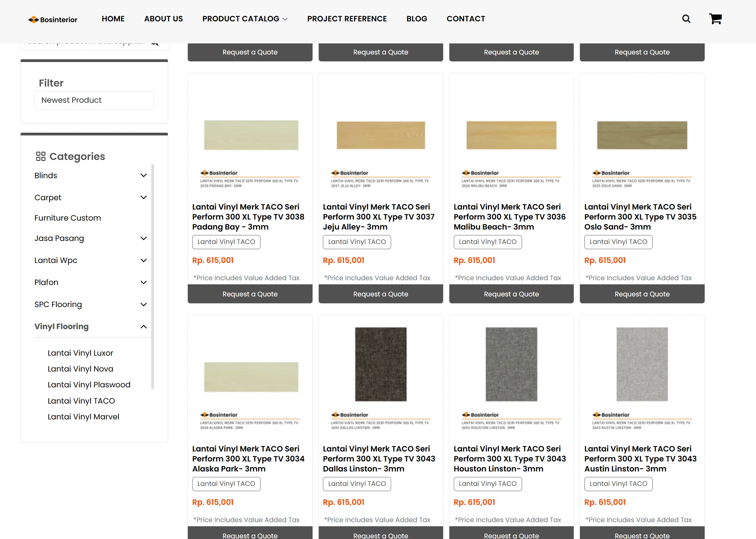The height and width of the screenshot is (539, 756).
Task: Expand the Plafon category chevron
Action: click(x=144, y=282)
